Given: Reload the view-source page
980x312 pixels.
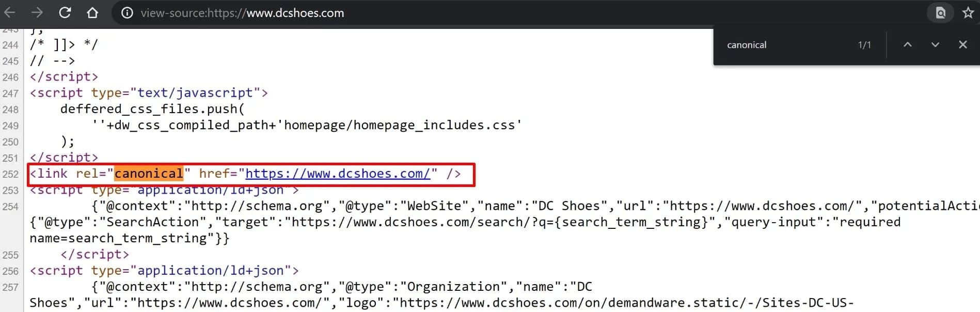Looking at the screenshot, I should [x=65, y=13].
